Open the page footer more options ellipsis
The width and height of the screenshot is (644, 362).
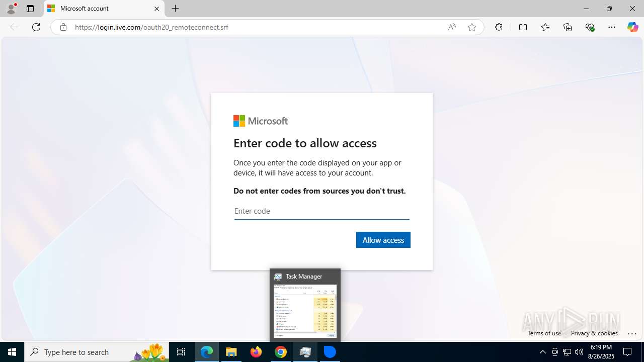tap(632, 333)
